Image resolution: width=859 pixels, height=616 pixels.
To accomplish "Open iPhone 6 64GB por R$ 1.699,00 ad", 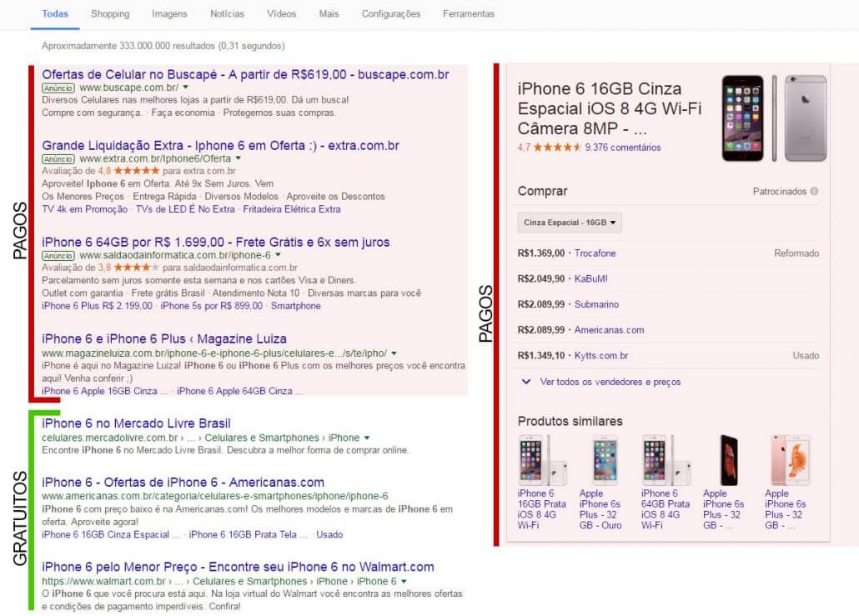I will pos(216,242).
